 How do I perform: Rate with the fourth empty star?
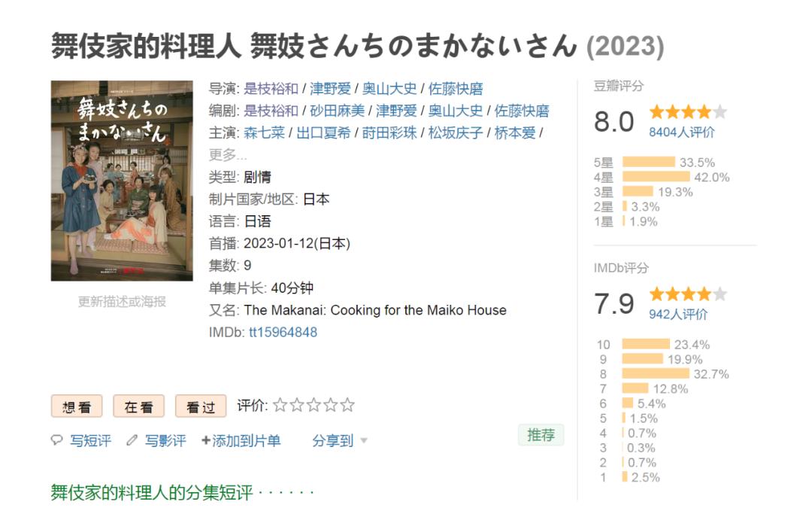[330, 406]
